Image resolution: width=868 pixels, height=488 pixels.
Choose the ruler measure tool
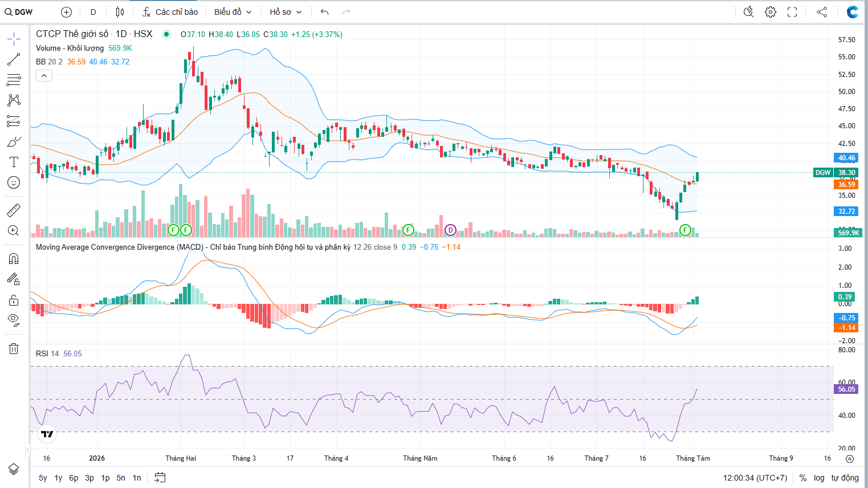tap(14, 210)
